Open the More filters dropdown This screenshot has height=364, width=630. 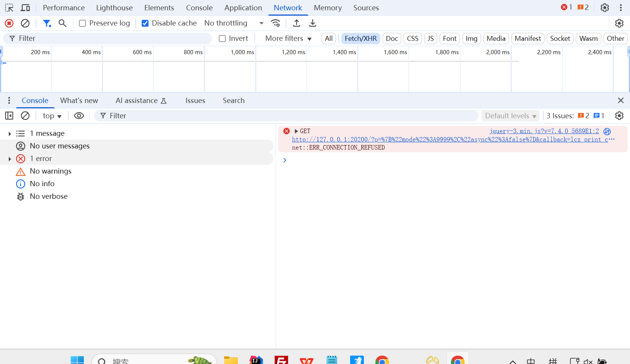288,39
